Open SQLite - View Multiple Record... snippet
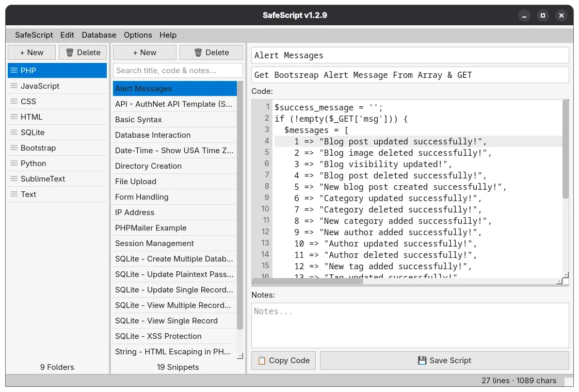Viewport: 579px width, 392px height. 174,306
